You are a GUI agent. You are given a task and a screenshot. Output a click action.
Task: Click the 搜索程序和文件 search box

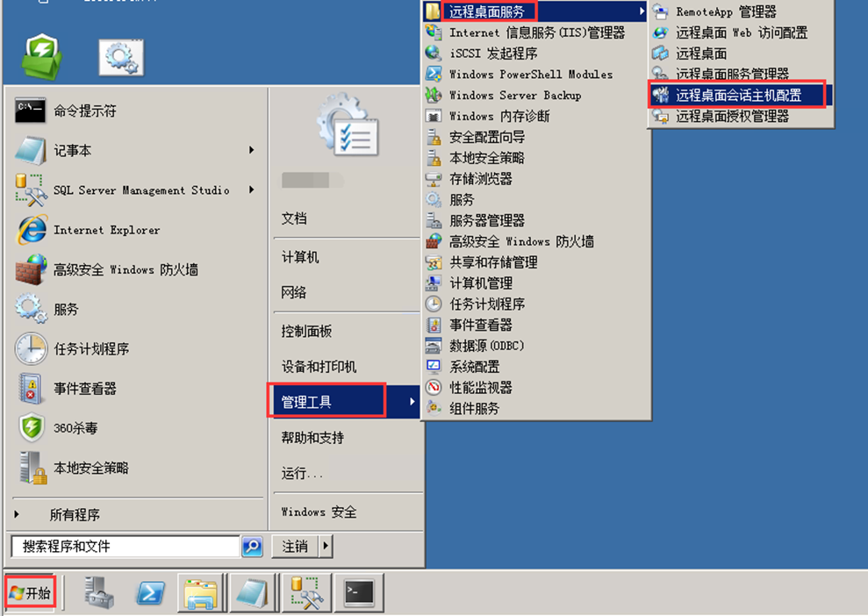126,547
